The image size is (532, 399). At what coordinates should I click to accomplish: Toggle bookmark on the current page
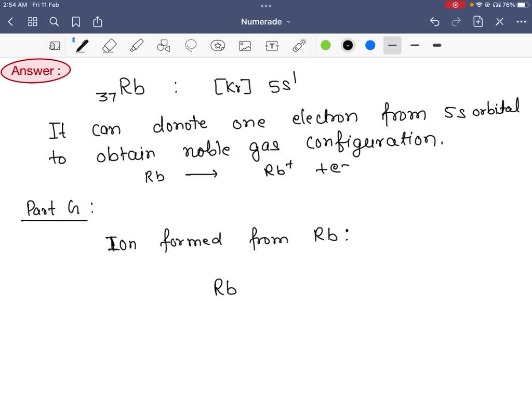[76, 22]
